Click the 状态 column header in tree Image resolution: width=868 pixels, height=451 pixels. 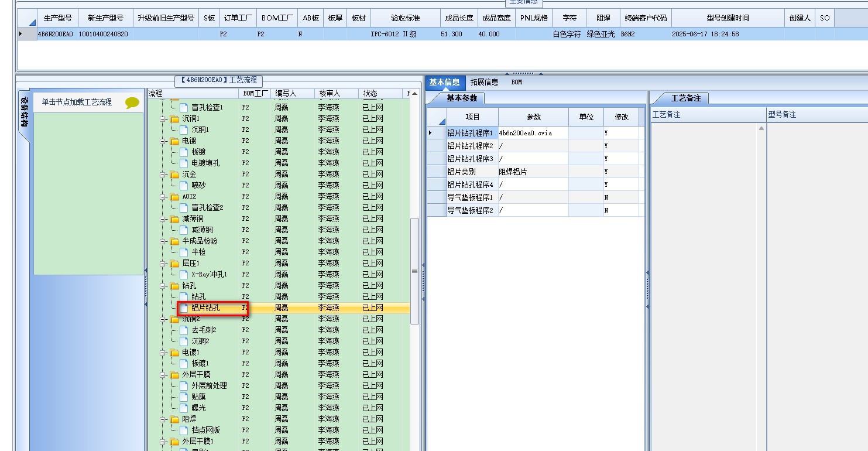point(379,93)
